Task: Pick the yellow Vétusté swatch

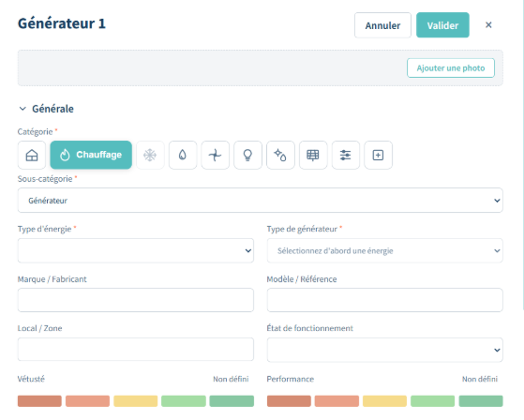Action: point(135,401)
